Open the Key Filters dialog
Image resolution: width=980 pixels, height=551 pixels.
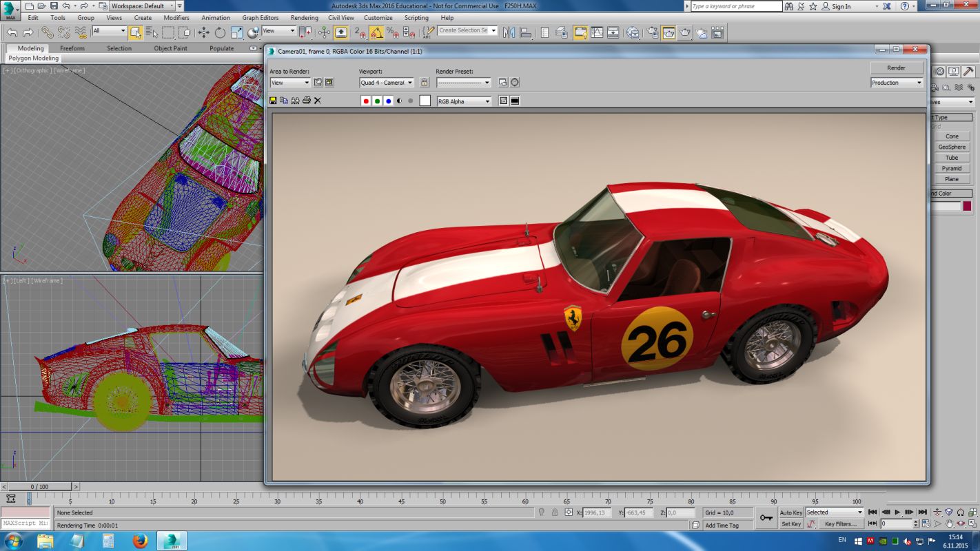(841, 524)
